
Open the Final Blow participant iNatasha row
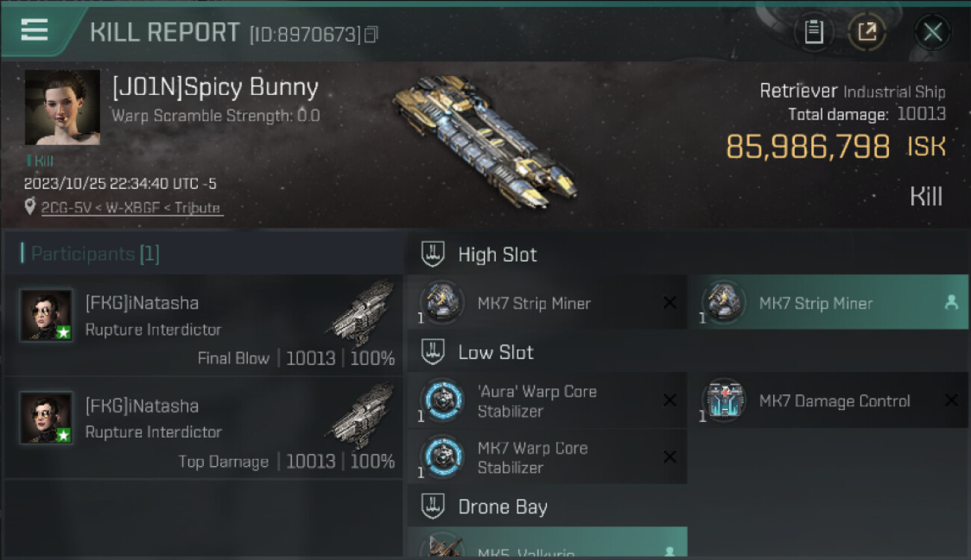pos(203,325)
